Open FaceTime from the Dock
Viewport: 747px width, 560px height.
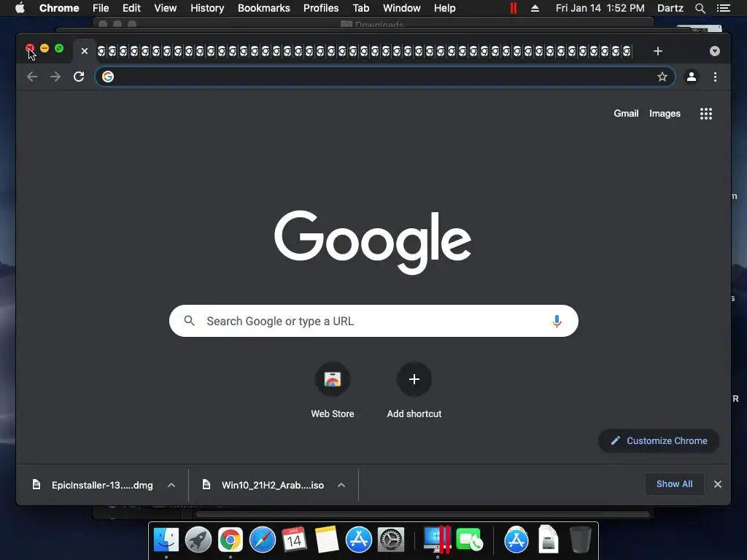click(469, 540)
